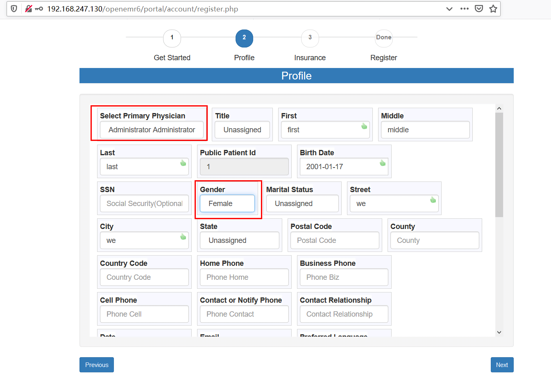Open the page actions three-dot menu
The width and height of the screenshot is (551, 392).
[x=464, y=9]
